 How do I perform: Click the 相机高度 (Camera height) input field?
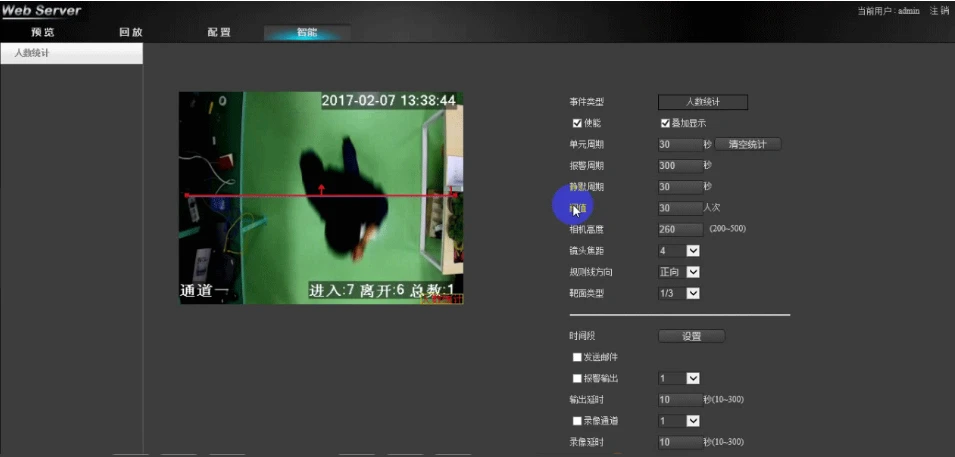[680, 230]
